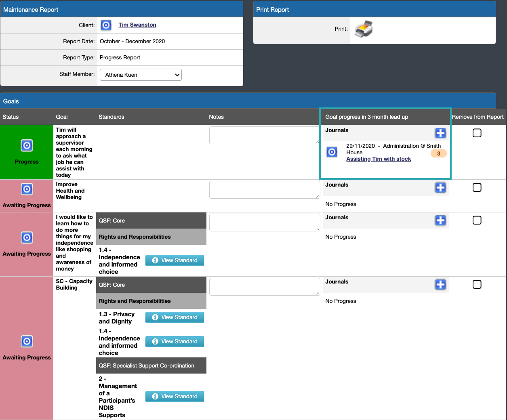The width and height of the screenshot is (507, 420).
Task: Check Remove from Report for the first goal
Action: 477,133
